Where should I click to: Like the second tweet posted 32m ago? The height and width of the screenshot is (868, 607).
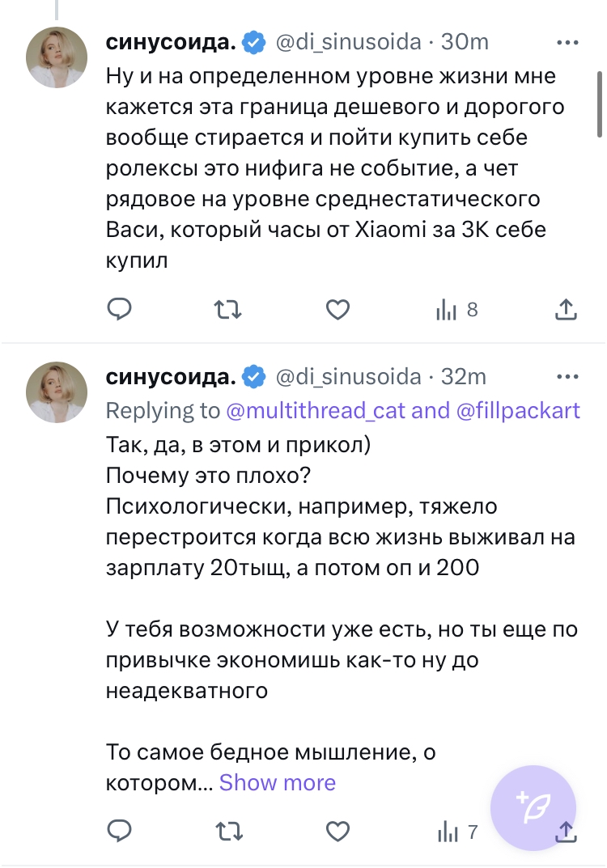pos(337,831)
